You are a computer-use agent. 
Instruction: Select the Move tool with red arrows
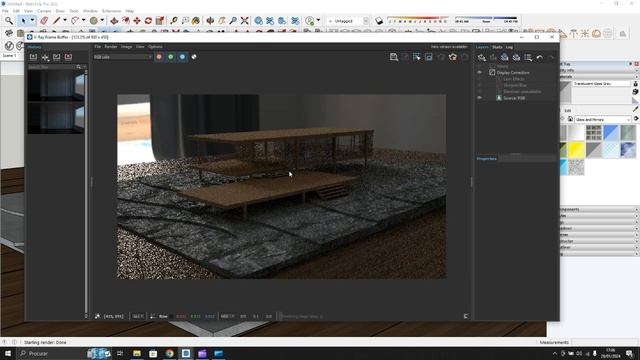tap(137, 20)
